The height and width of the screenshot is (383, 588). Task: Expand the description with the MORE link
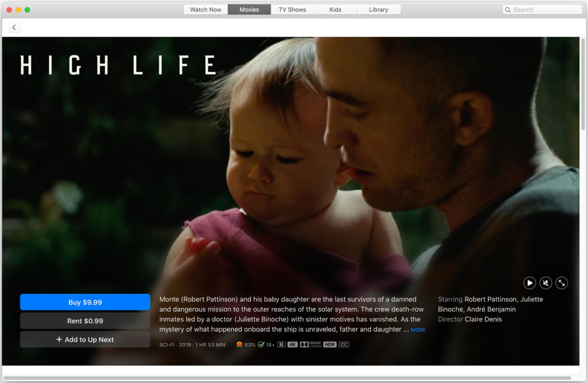(x=417, y=330)
